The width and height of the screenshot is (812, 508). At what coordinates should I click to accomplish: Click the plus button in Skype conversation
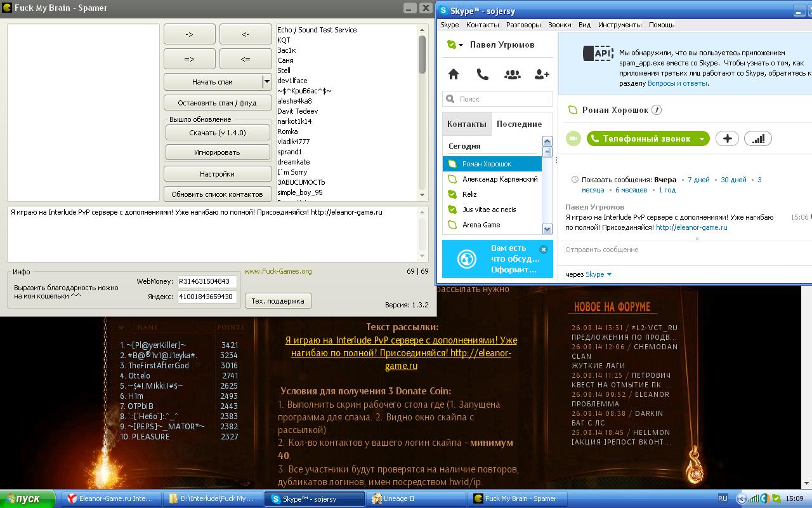727,138
